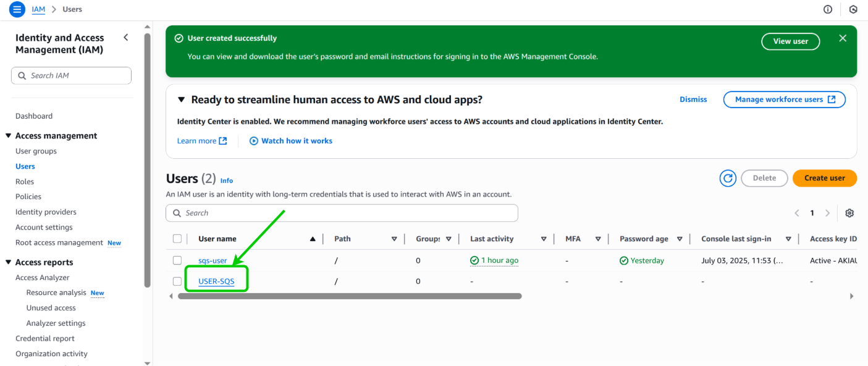
Task: Open Roles in the sidebar
Action: coord(25,182)
